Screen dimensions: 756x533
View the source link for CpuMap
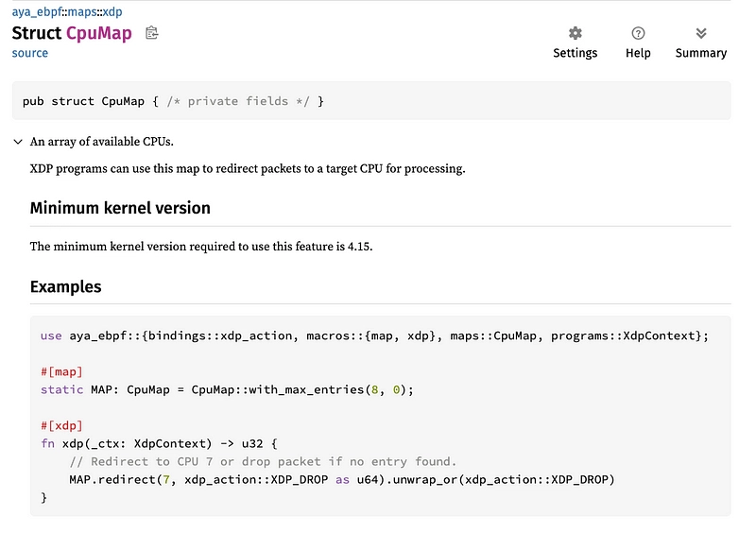click(30, 53)
